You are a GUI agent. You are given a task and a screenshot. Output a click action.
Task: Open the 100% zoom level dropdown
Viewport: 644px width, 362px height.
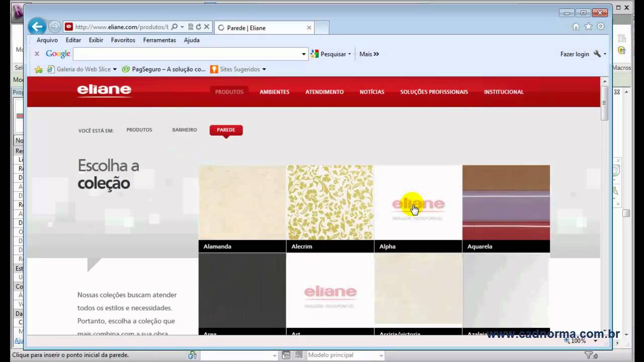(596, 340)
